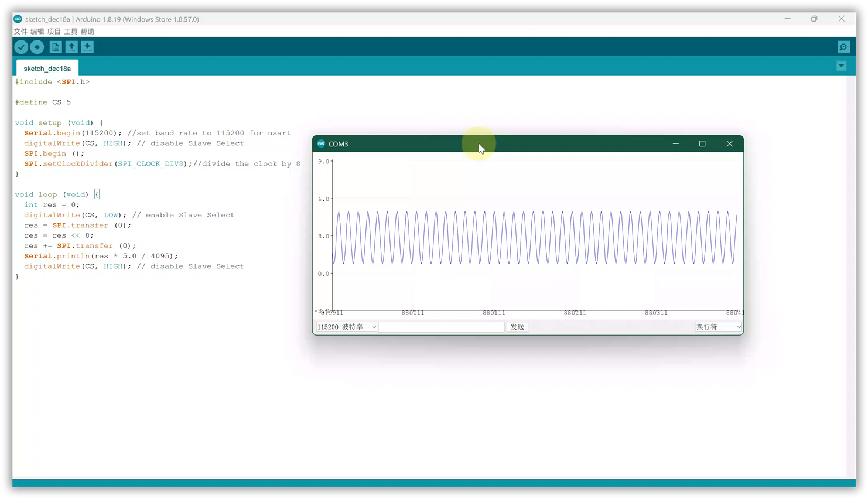
Task: Click the 发送 send button
Action: pyautogui.click(x=517, y=327)
